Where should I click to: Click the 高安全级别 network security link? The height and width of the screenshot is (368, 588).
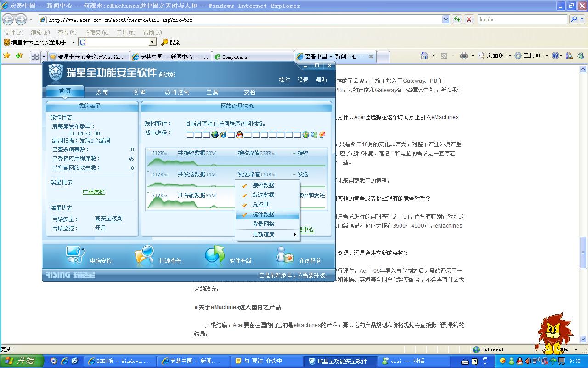tap(108, 218)
